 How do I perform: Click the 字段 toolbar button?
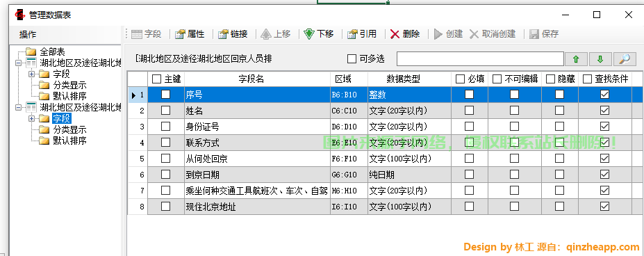tap(146, 34)
